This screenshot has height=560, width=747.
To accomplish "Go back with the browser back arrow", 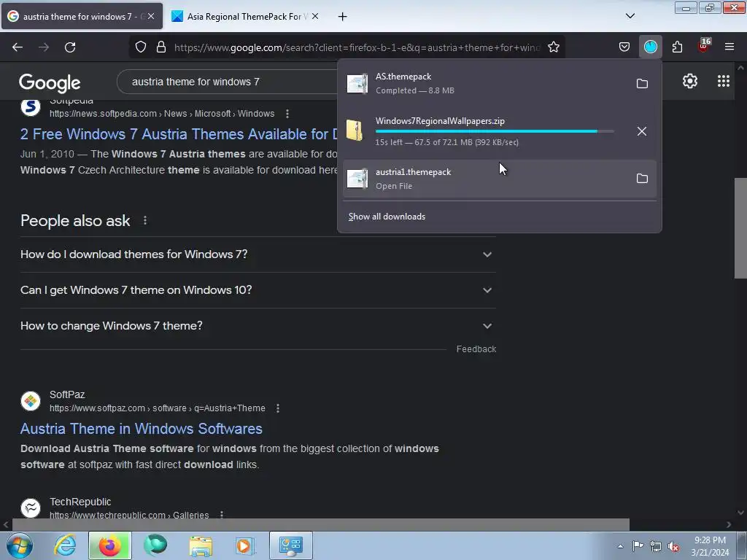I will 18,47.
